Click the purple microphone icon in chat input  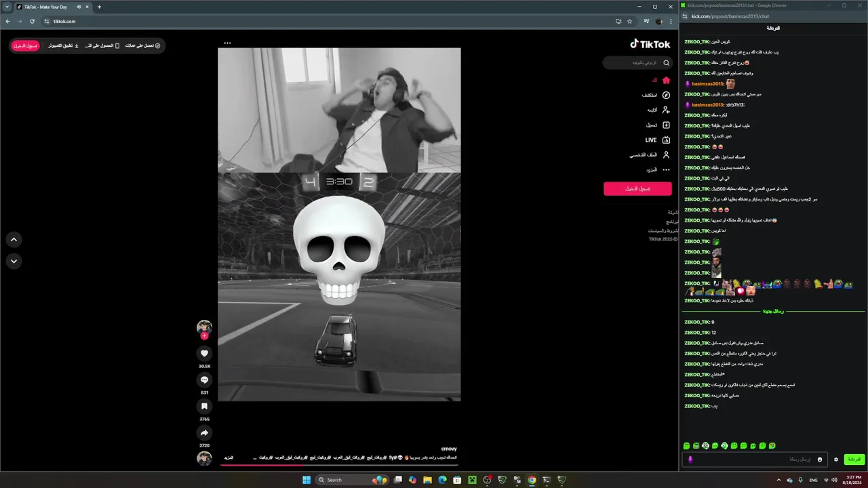tap(690, 460)
